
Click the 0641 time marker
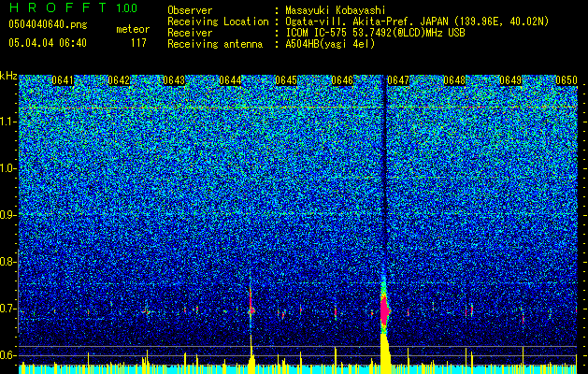click(63, 80)
